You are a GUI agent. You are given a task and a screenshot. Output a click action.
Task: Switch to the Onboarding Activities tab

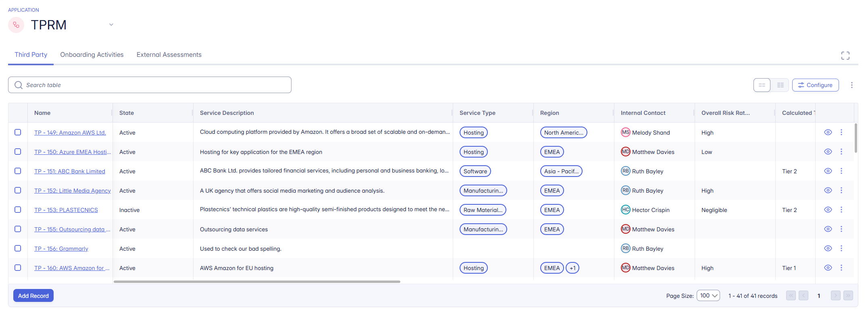(x=92, y=55)
